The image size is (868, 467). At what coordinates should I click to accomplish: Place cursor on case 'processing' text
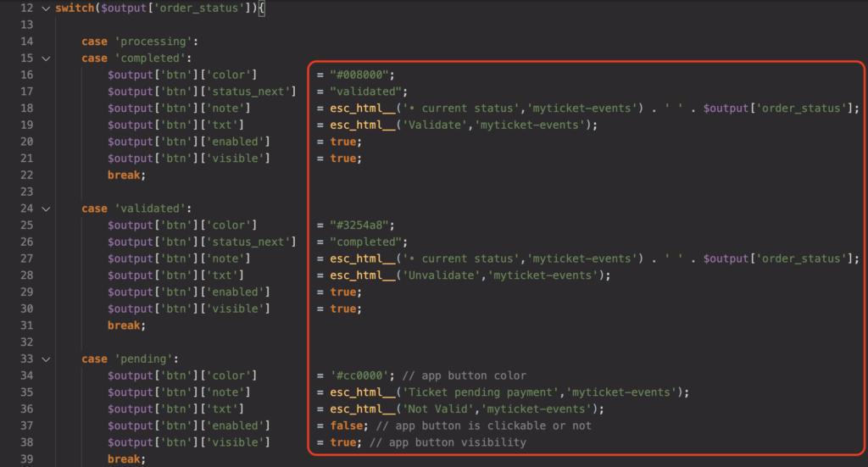click(x=140, y=42)
